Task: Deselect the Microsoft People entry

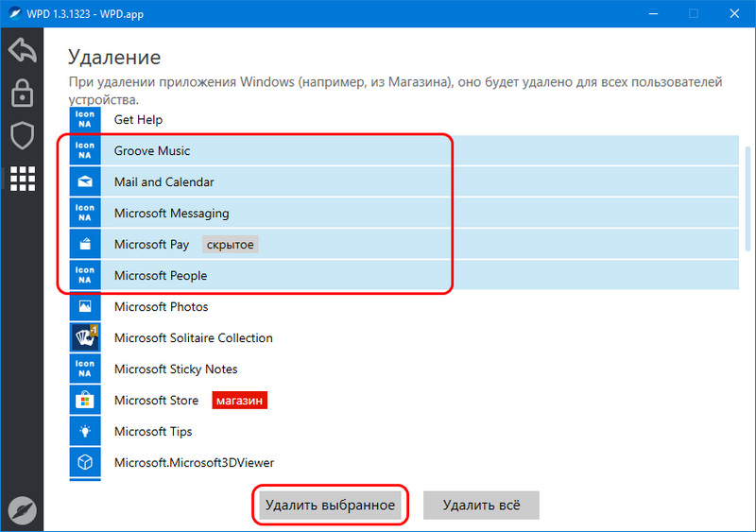Action: [x=404, y=275]
